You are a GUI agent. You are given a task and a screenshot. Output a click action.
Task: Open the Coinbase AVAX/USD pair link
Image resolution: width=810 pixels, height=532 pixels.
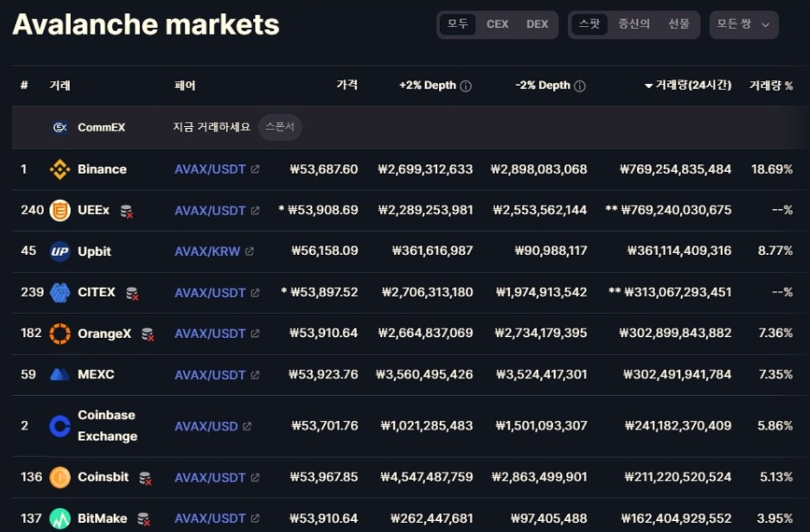(x=206, y=426)
